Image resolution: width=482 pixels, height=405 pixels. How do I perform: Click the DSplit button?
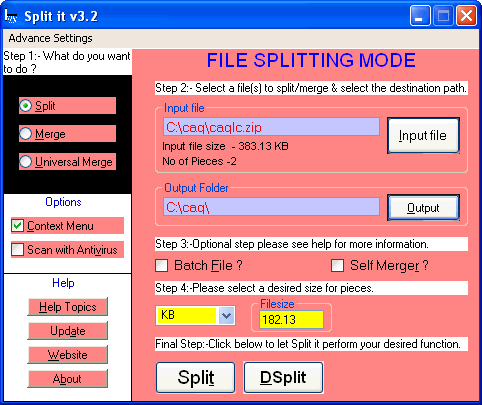pyautogui.click(x=283, y=378)
